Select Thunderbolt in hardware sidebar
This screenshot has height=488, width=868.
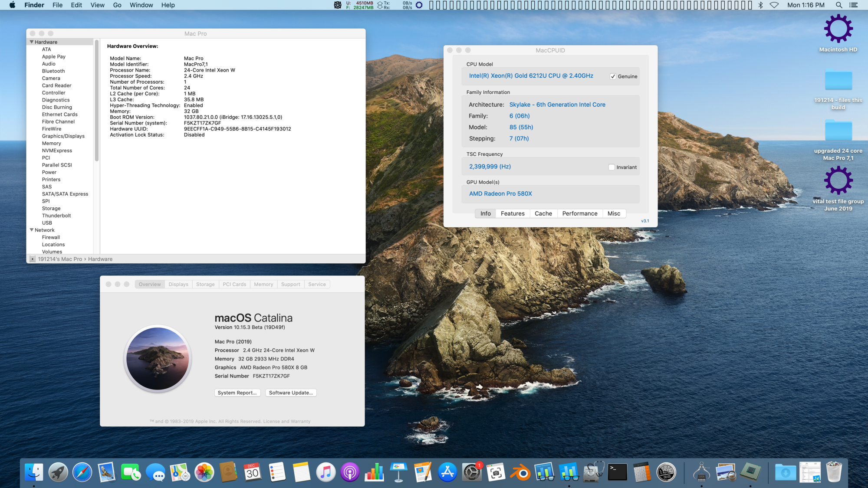[x=56, y=216]
